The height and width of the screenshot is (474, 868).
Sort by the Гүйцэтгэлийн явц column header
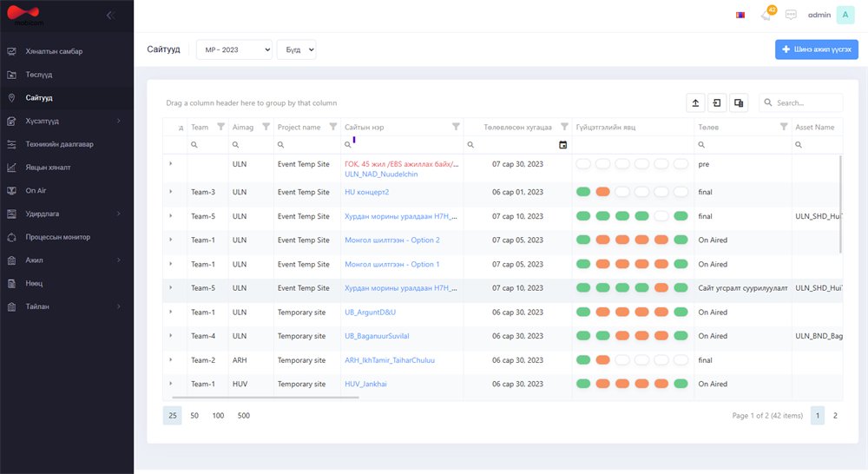tap(606, 127)
